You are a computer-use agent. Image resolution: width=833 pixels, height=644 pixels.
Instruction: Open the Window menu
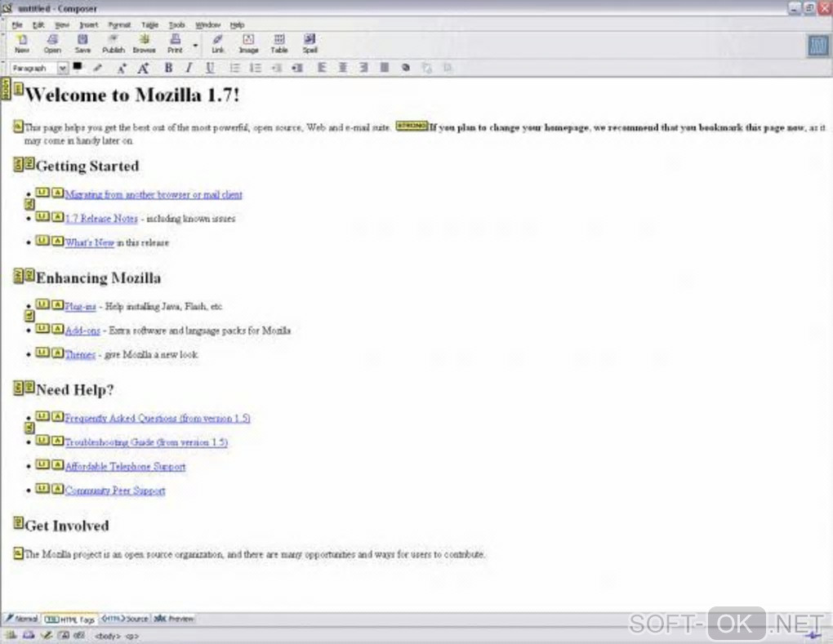[207, 25]
